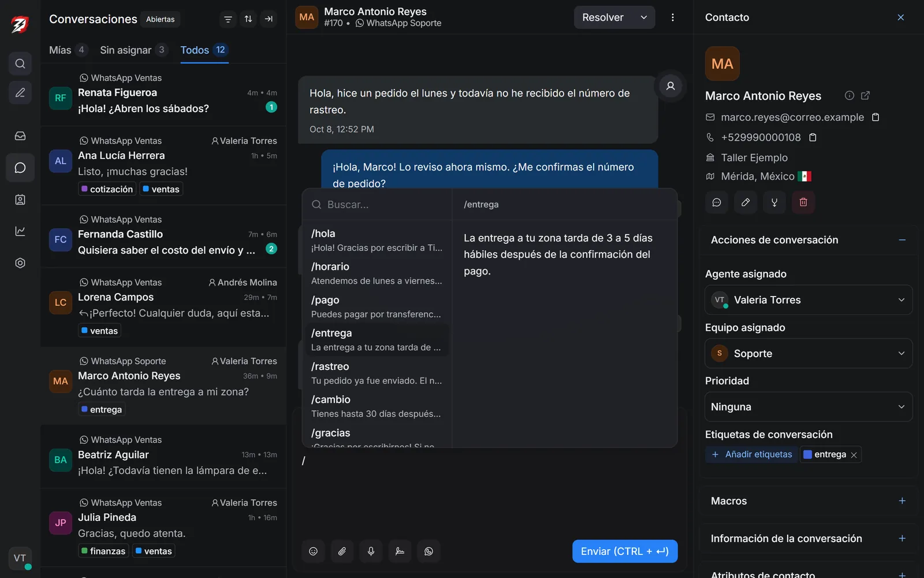
Task: Switch to the Mías tab
Action: pyautogui.click(x=68, y=50)
